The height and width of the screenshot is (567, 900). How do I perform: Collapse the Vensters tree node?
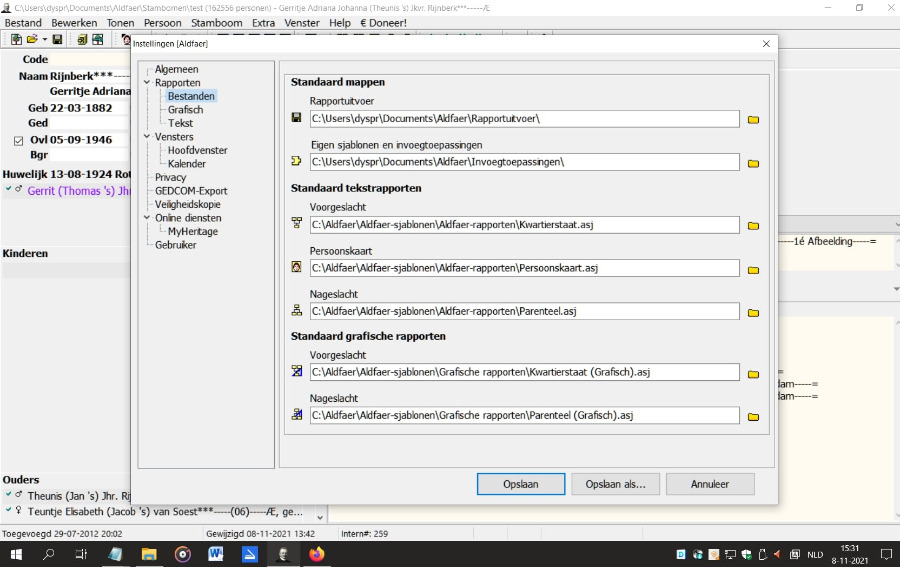click(x=147, y=137)
